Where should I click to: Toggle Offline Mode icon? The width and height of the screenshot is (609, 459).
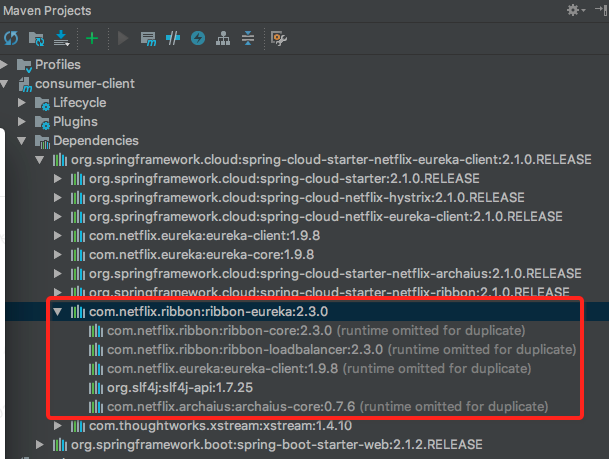point(173,38)
